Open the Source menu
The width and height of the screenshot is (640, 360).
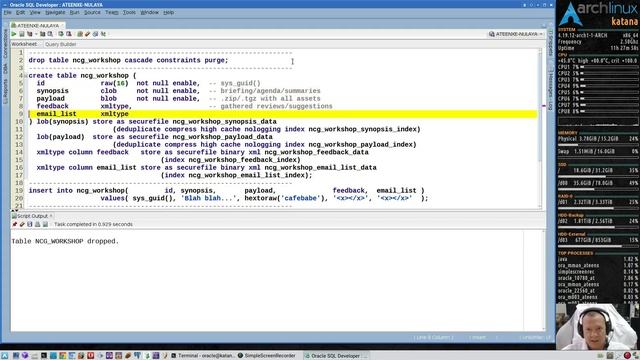tap(92, 13)
